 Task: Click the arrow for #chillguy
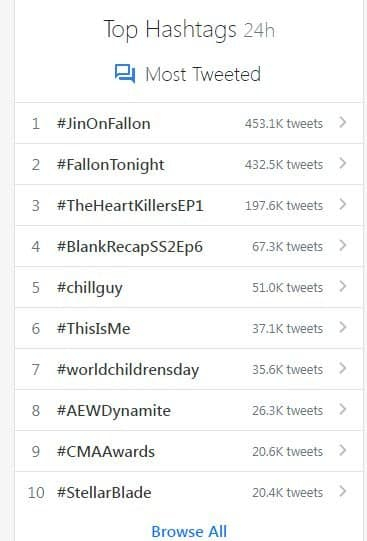(x=343, y=286)
